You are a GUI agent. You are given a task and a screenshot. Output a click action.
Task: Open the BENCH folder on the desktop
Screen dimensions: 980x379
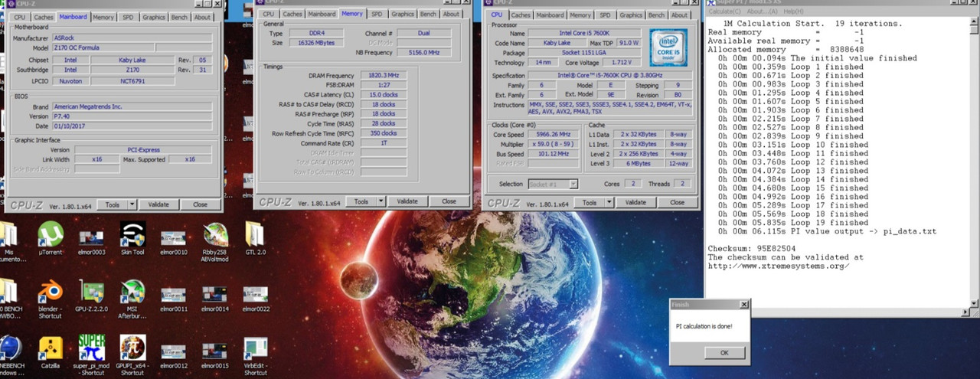[x=11, y=299]
